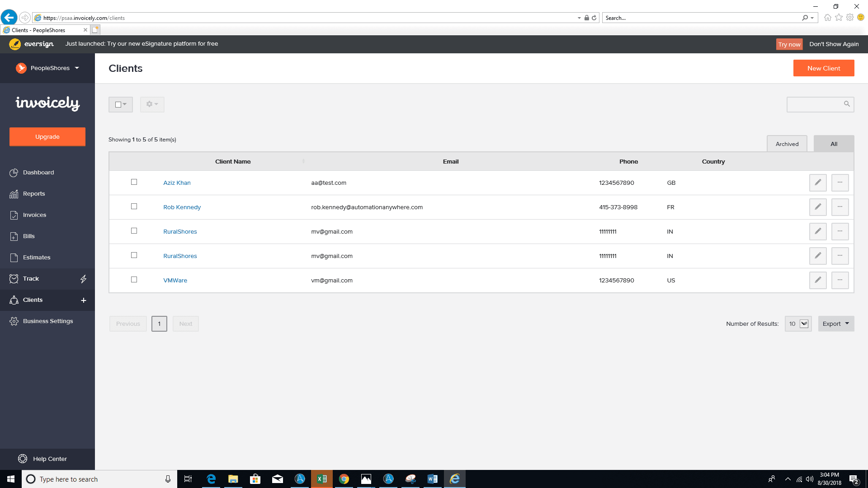Open Word from the taskbar
The width and height of the screenshot is (868, 488).
[433, 479]
